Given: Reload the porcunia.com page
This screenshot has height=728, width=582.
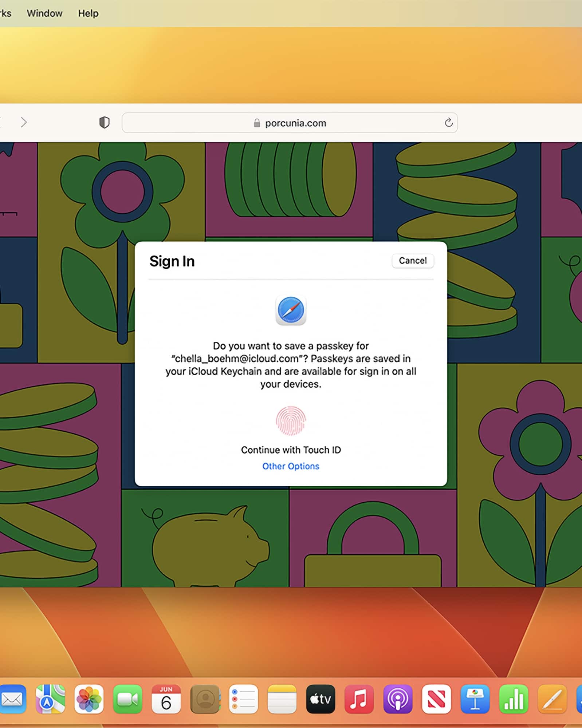Looking at the screenshot, I should coord(449,123).
